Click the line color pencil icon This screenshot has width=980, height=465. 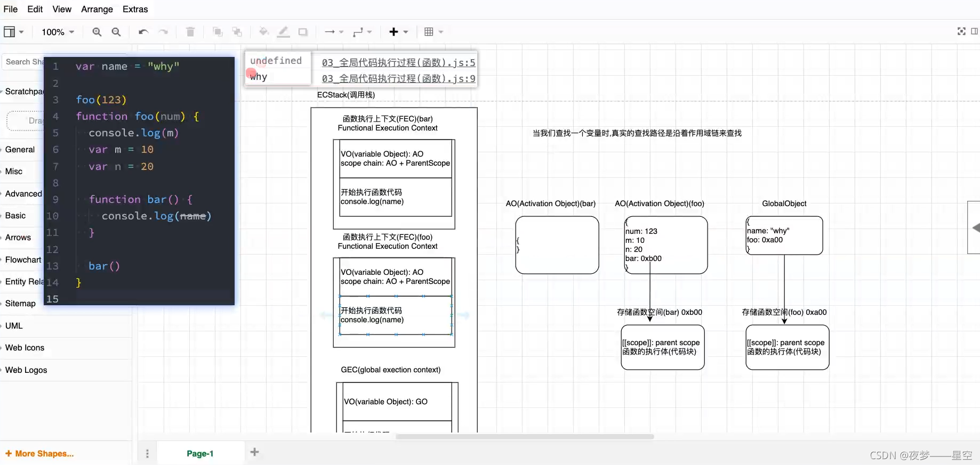coord(284,32)
